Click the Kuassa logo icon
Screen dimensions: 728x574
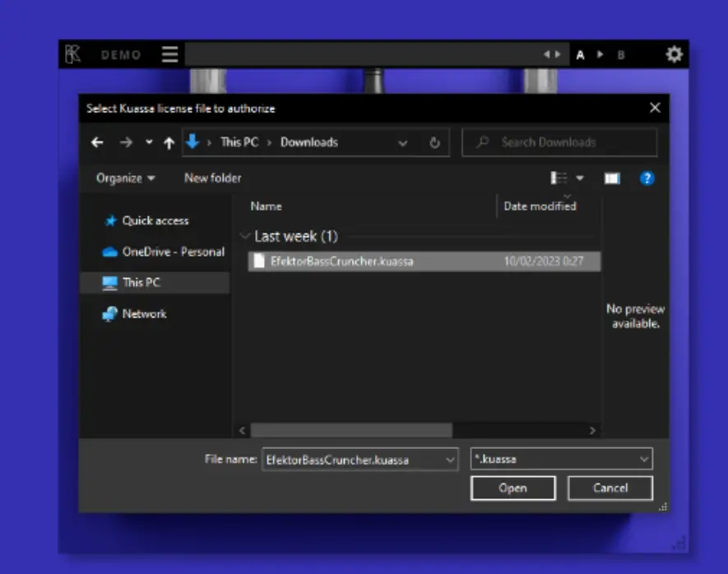pos(73,55)
